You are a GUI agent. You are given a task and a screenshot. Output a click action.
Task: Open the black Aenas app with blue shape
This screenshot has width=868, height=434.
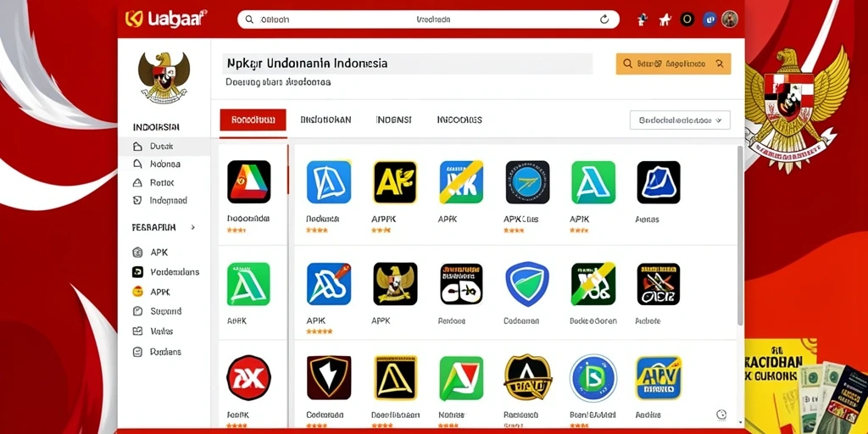[659, 182]
